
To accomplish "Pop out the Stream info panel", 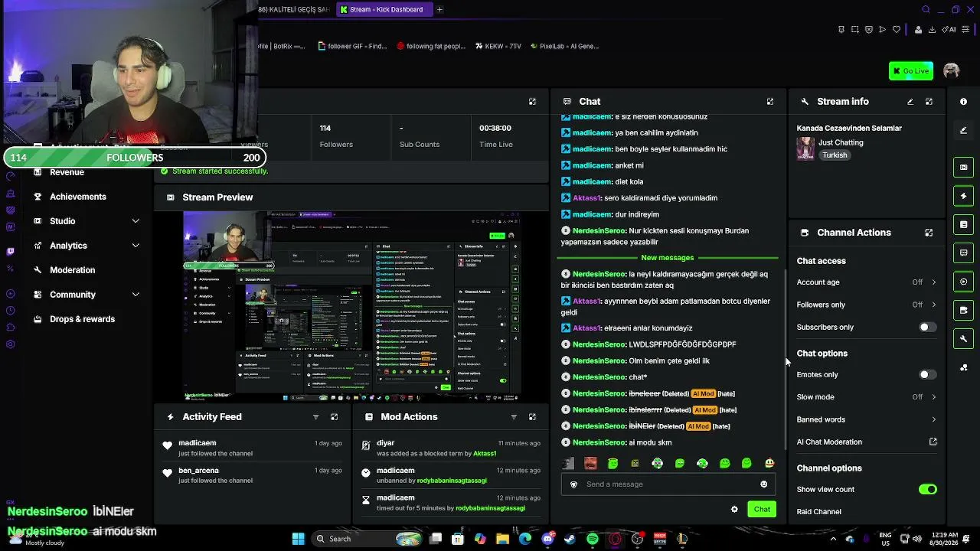I will (929, 102).
